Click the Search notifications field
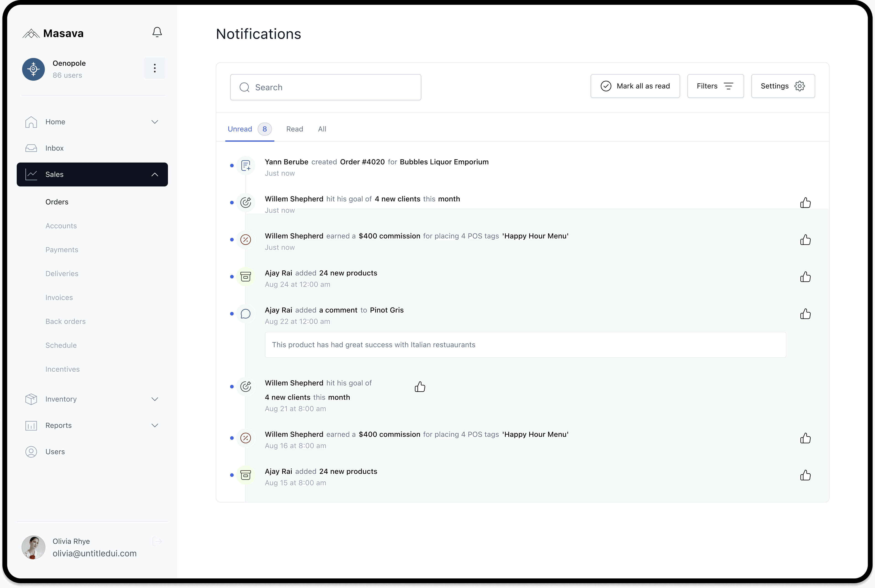Screen dimensions: 875x588 point(326,87)
